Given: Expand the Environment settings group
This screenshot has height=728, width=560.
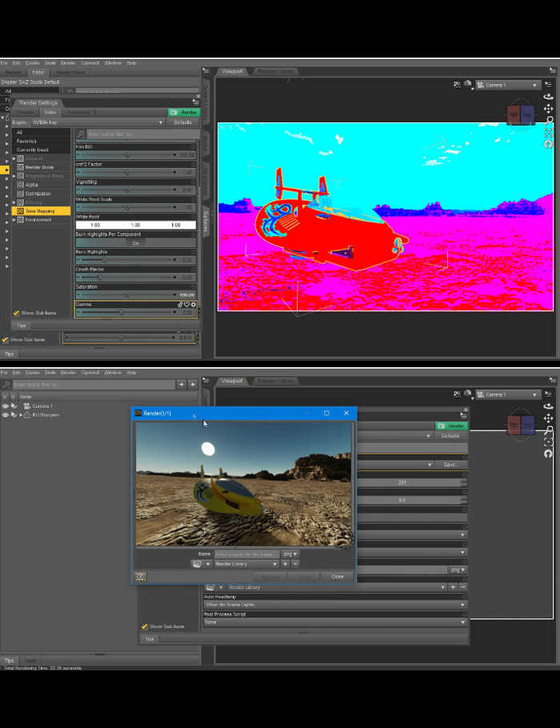Looking at the screenshot, I should pos(14,220).
